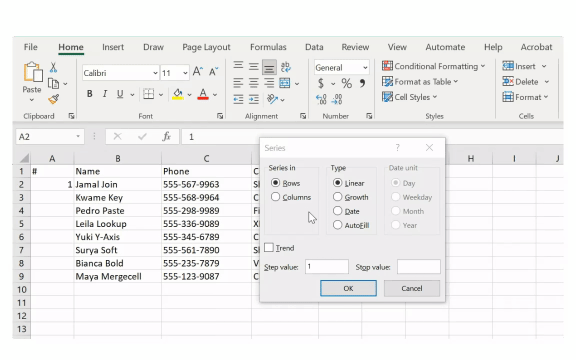This screenshot has height=360, width=576.
Task: Click Decrease Decimal icon
Action: coord(337,99)
